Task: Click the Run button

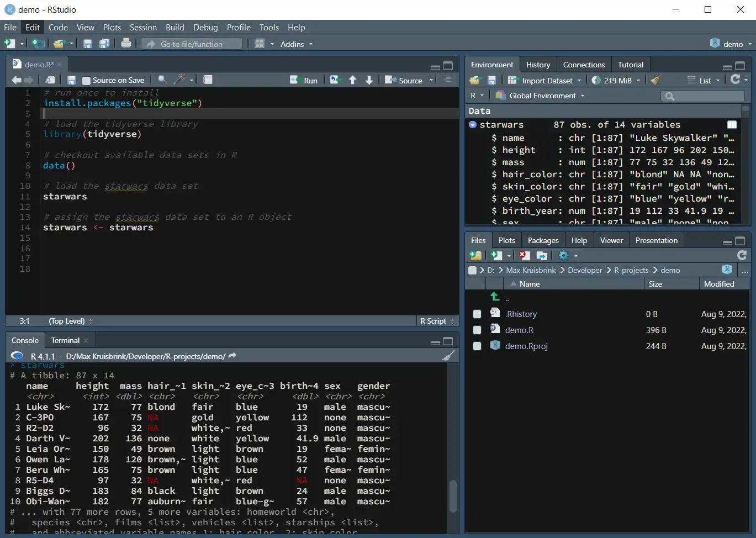Action: [x=304, y=80]
